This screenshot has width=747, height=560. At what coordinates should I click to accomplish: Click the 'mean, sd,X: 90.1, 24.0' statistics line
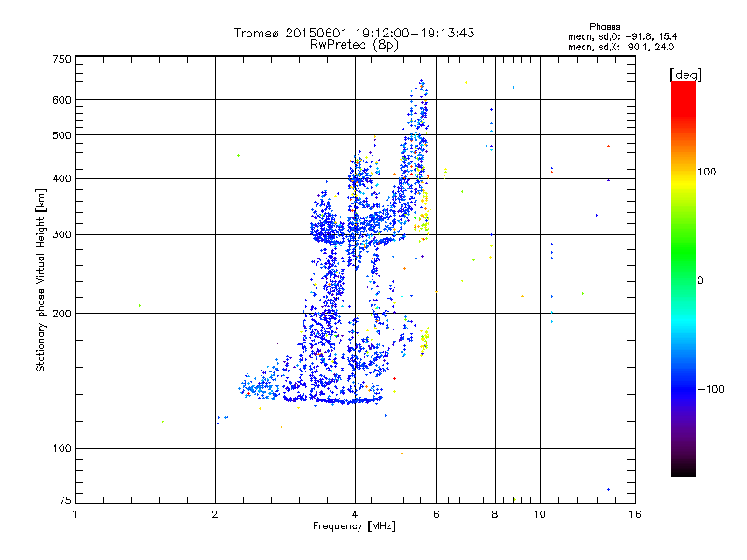point(621,47)
